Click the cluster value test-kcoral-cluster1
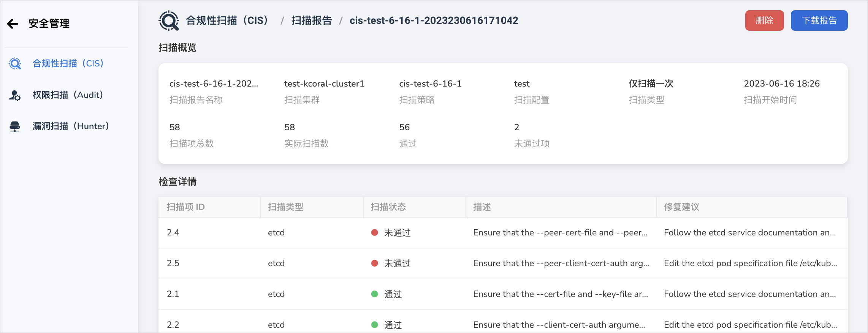The image size is (868, 333). click(324, 84)
